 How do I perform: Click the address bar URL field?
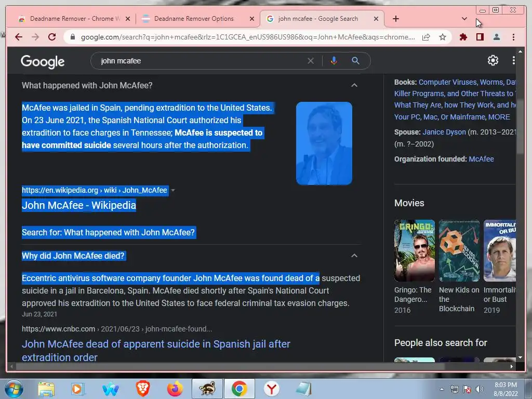click(248, 37)
